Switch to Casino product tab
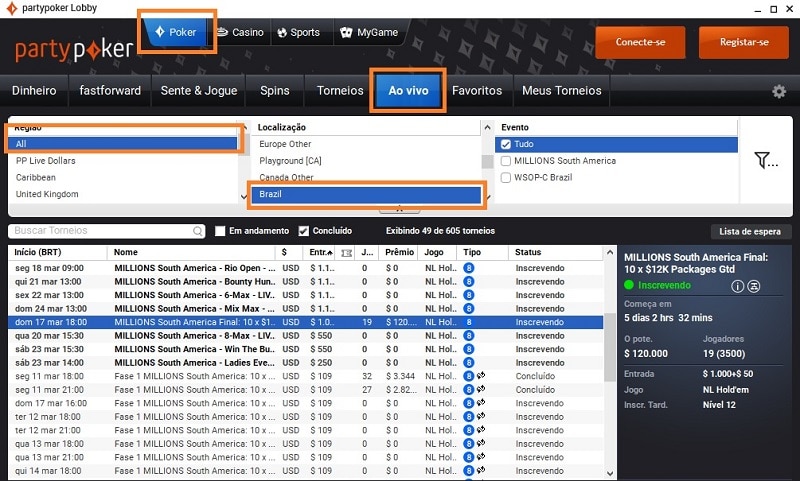800x481 pixels. click(240, 32)
